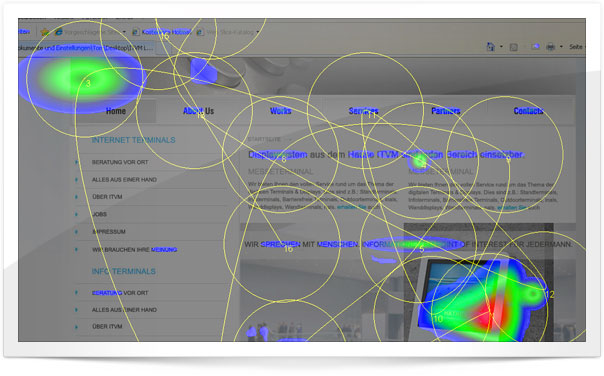Viewport: 604px width, 376px height.
Task: Open Über ITVM under Internet Terminals
Action: [107, 197]
